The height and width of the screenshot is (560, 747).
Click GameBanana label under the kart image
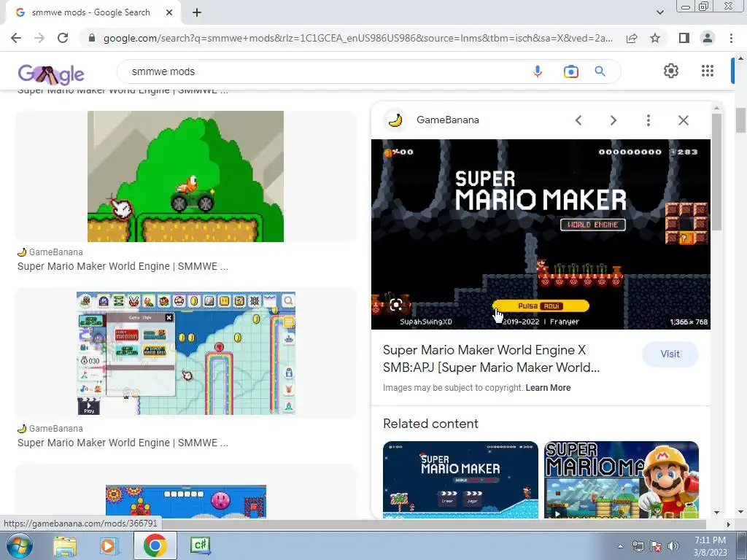[x=55, y=252]
